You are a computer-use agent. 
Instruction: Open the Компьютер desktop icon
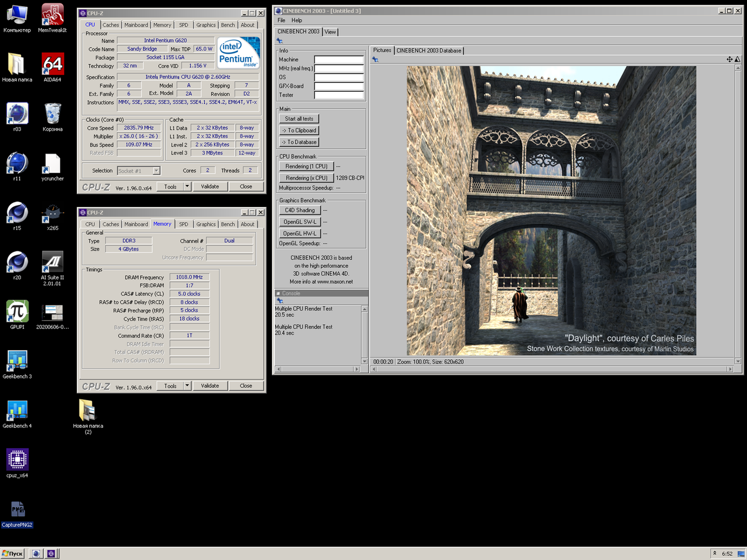[x=17, y=18]
